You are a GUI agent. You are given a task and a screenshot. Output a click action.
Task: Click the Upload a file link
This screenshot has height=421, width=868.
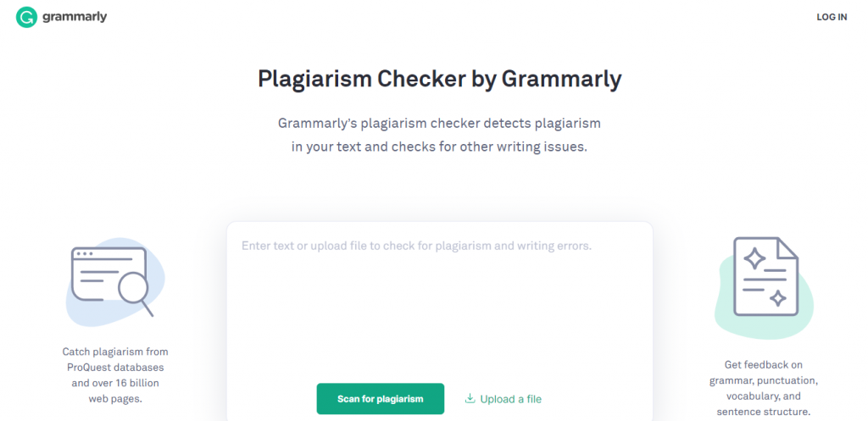point(510,399)
